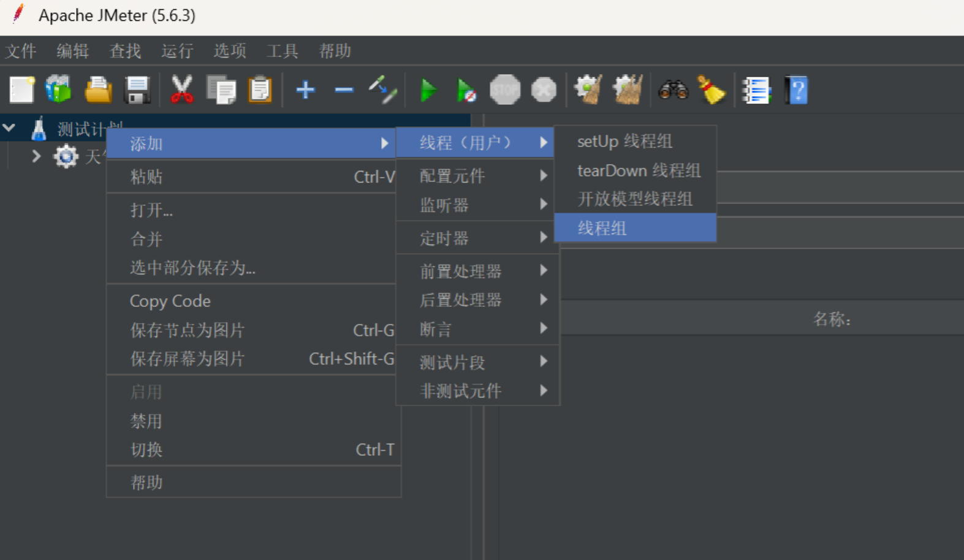Click the Reset search broom icon

click(x=711, y=91)
